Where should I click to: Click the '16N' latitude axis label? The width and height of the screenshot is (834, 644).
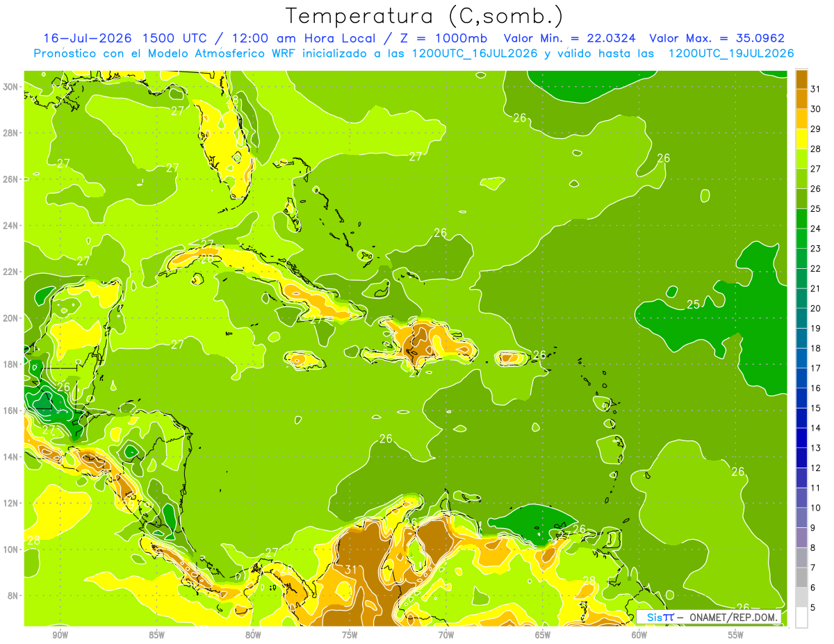pos(12,411)
